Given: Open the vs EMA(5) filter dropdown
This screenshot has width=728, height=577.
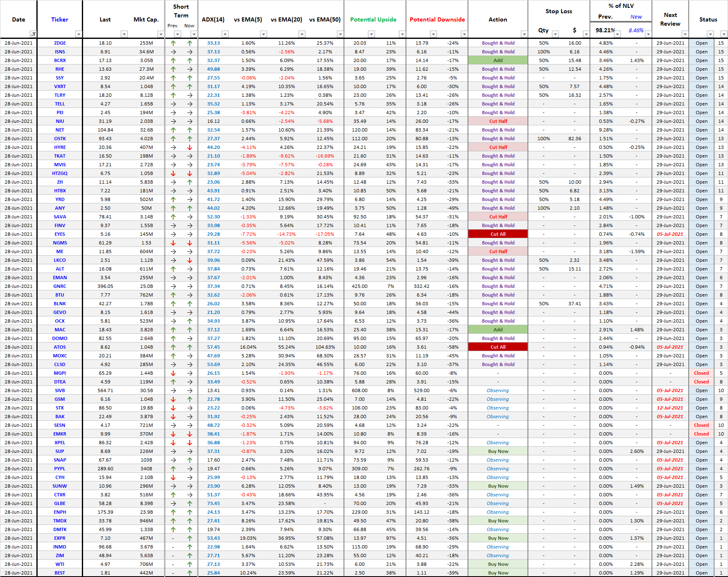Looking at the screenshot, I should (x=263, y=34).
